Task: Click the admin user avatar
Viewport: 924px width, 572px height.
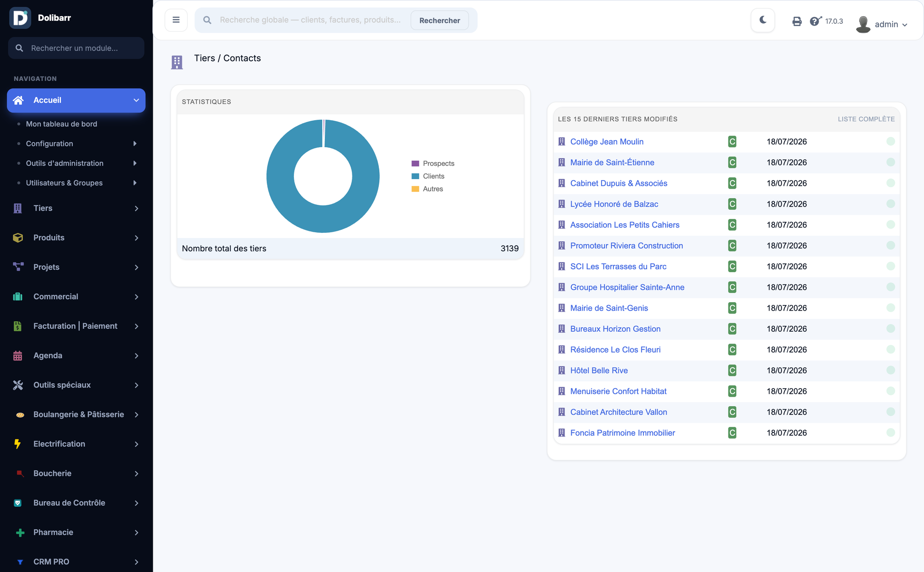Action: tap(863, 24)
